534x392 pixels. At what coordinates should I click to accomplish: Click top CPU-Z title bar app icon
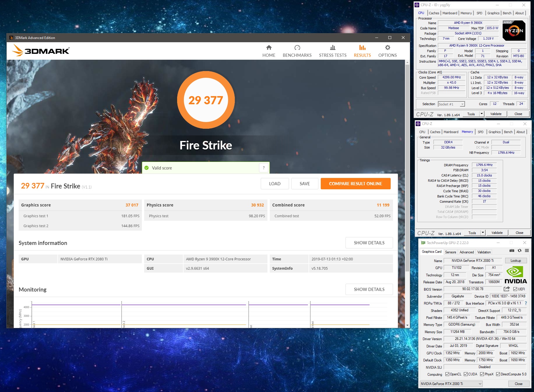417,5
